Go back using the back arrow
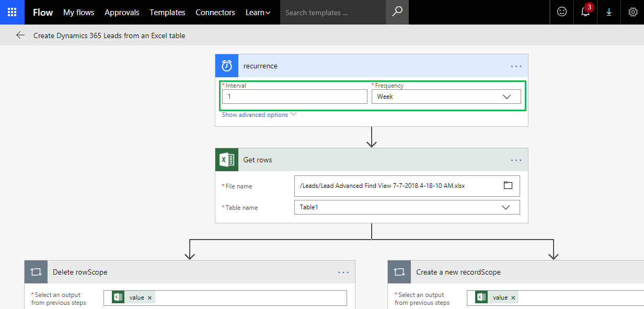This screenshot has width=644, height=309. coord(20,35)
